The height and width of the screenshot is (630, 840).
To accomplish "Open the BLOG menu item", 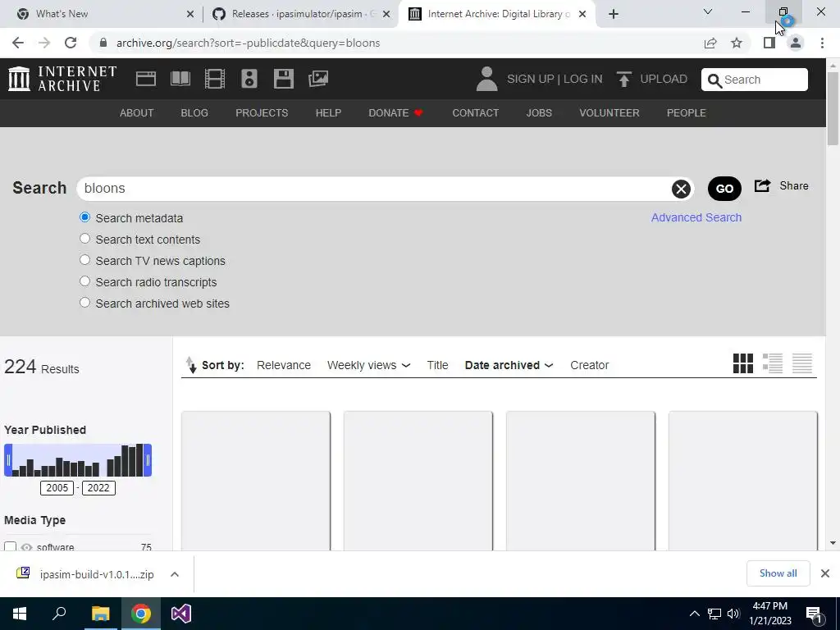I will [194, 113].
